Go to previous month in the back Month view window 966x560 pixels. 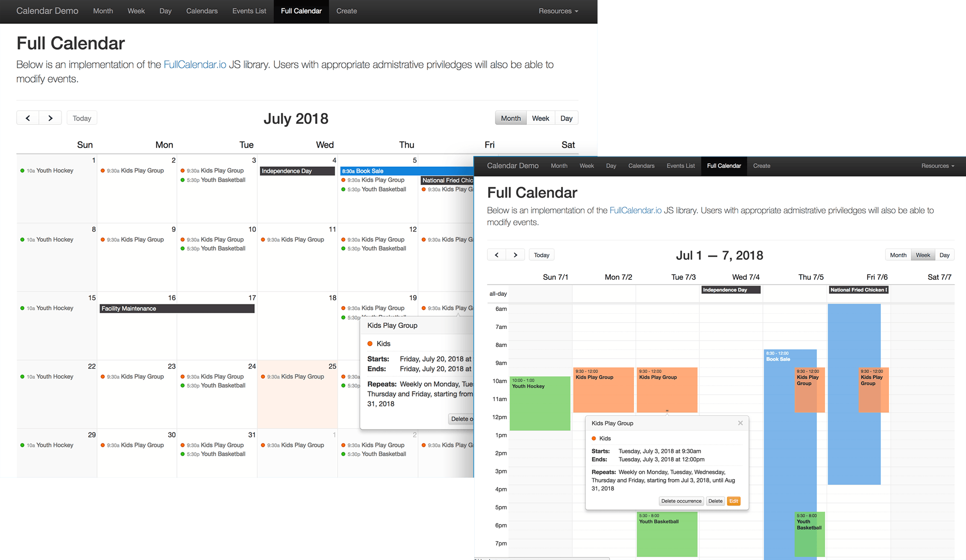28,118
